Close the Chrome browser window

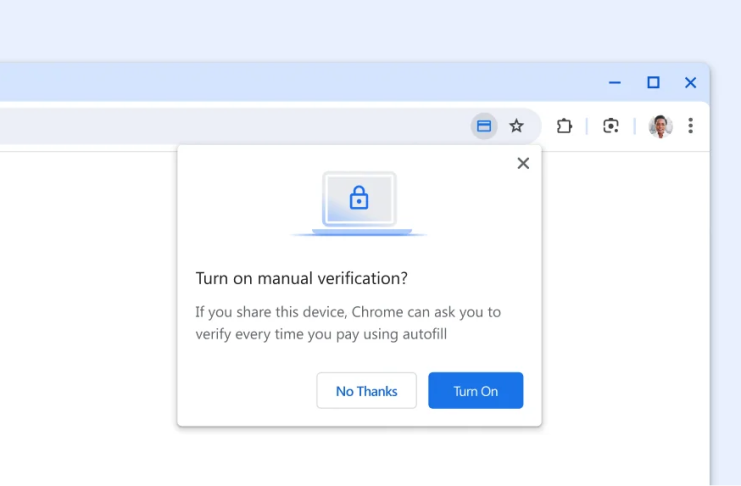690,82
